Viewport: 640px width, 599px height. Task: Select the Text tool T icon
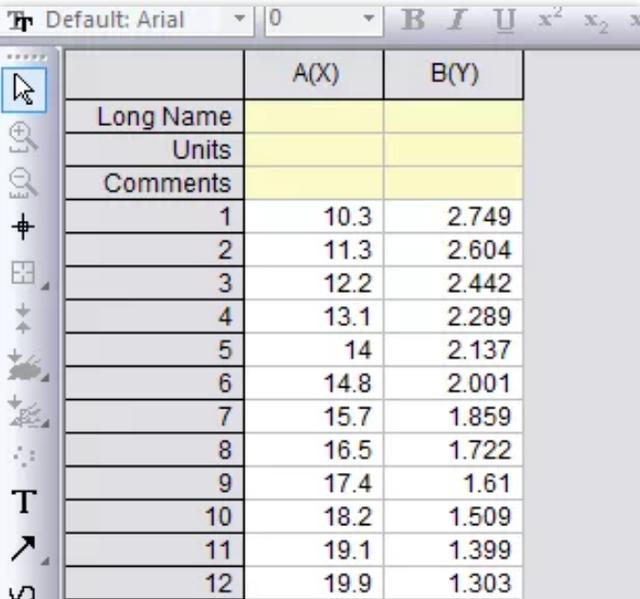pyautogui.click(x=24, y=501)
